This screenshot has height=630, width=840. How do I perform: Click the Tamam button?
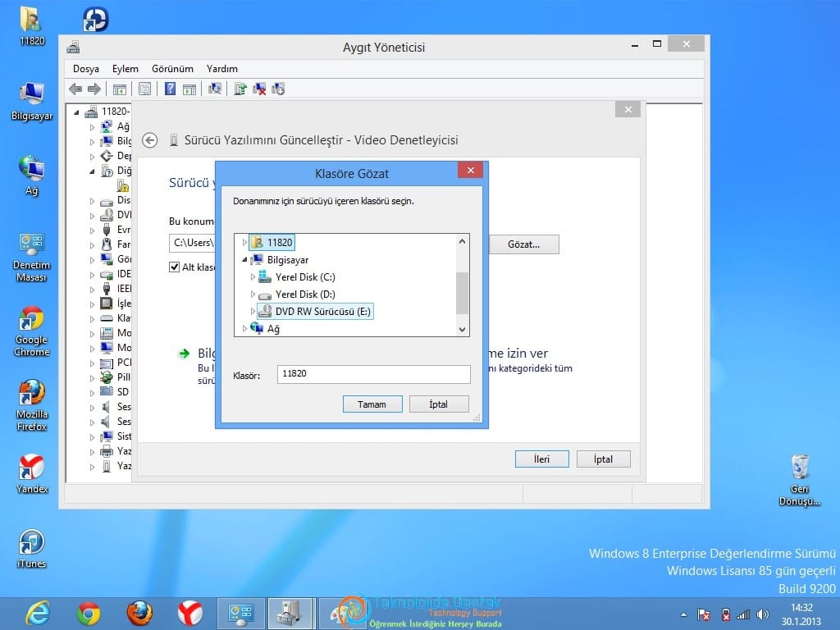(x=372, y=404)
